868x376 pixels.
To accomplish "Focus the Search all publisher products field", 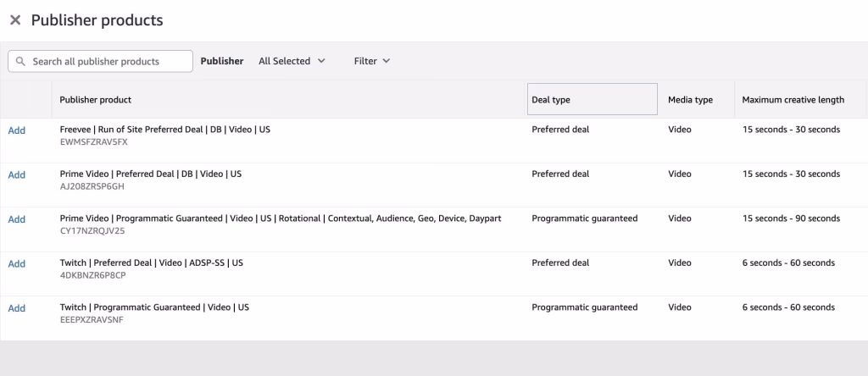I will pos(100,61).
